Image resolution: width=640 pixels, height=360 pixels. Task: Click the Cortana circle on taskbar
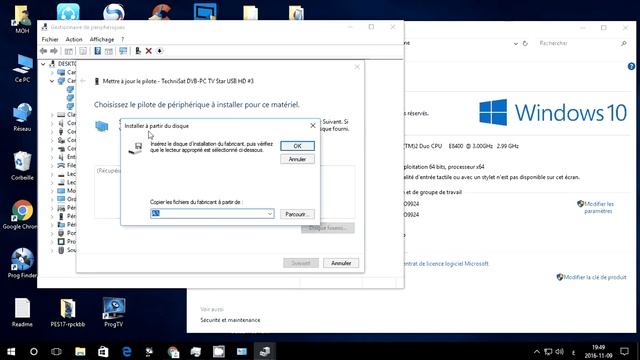(34, 351)
